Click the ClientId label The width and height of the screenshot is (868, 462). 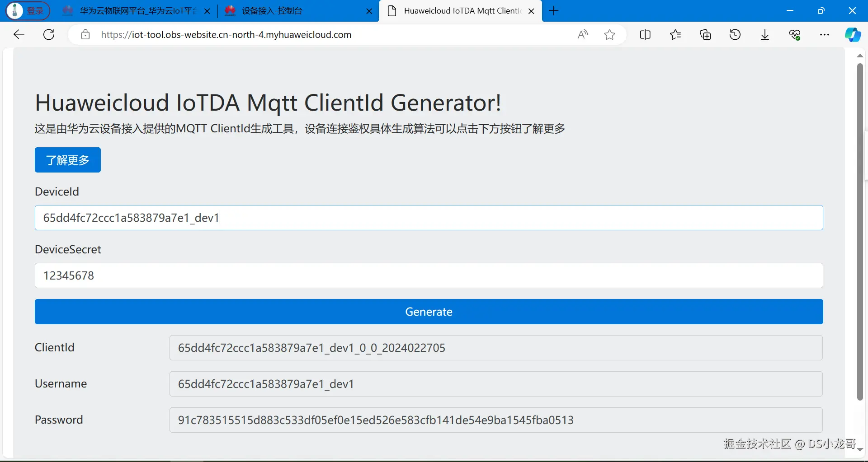click(55, 347)
